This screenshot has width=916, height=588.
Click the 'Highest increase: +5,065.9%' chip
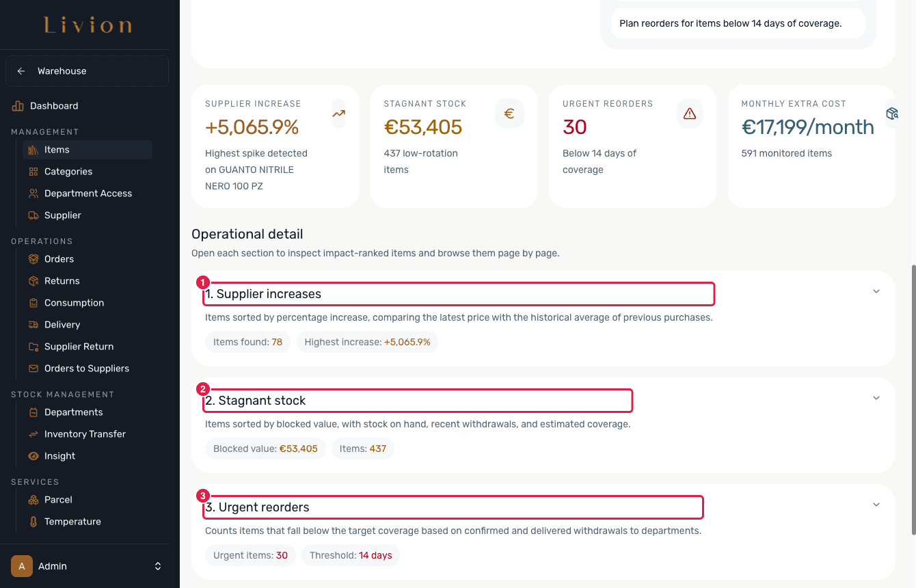[367, 342]
